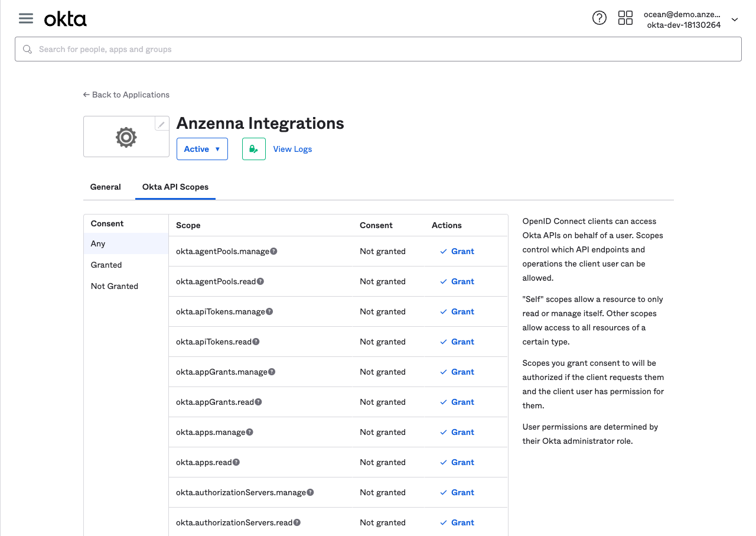756x536 pixels.
Task: Click the green lock provisioning icon
Action: (x=253, y=149)
